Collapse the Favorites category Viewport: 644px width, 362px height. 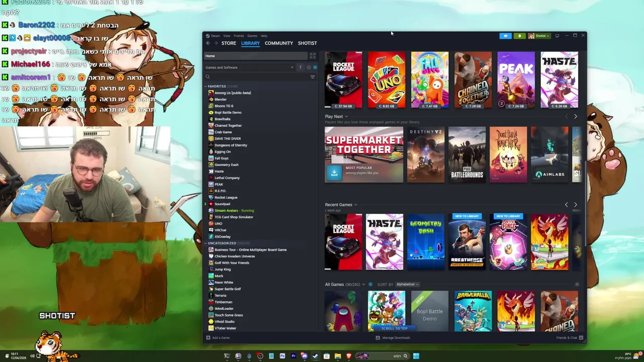206,86
